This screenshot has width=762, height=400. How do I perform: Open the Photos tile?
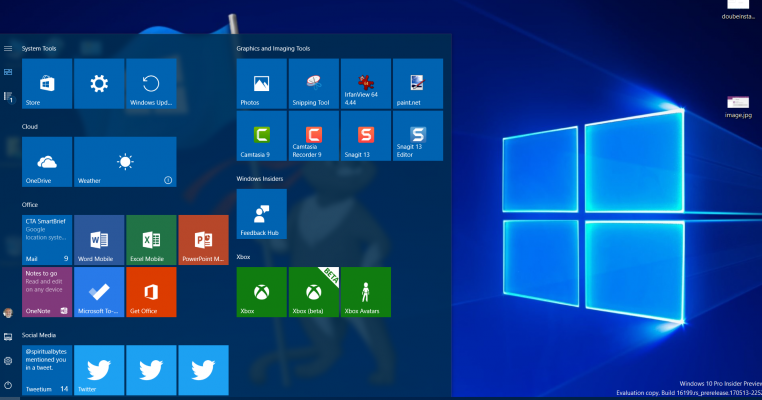coord(262,84)
